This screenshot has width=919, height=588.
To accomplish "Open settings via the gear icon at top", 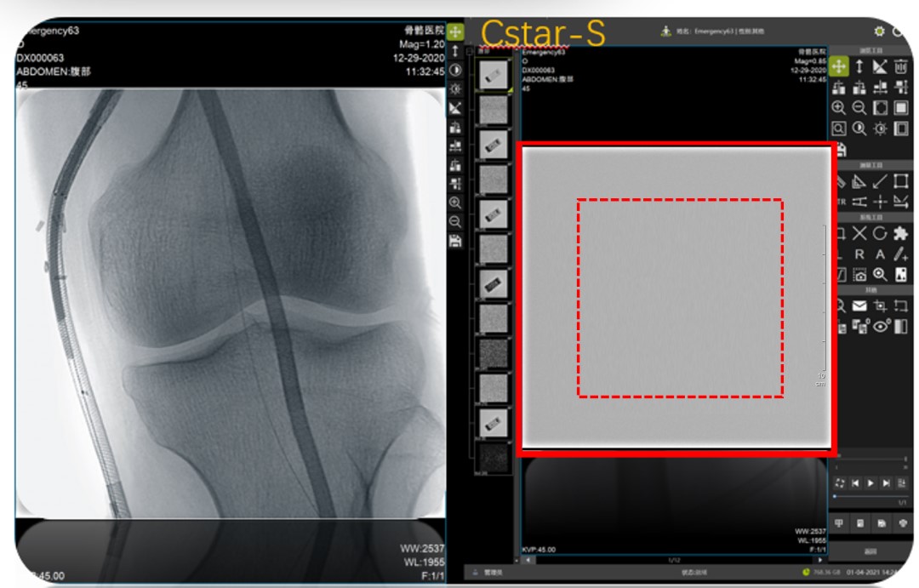I will (x=879, y=31).
